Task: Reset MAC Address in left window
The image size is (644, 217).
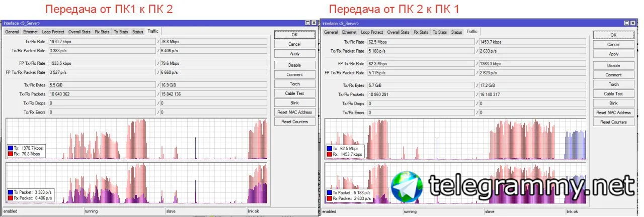Action: [x=295, y=112]
